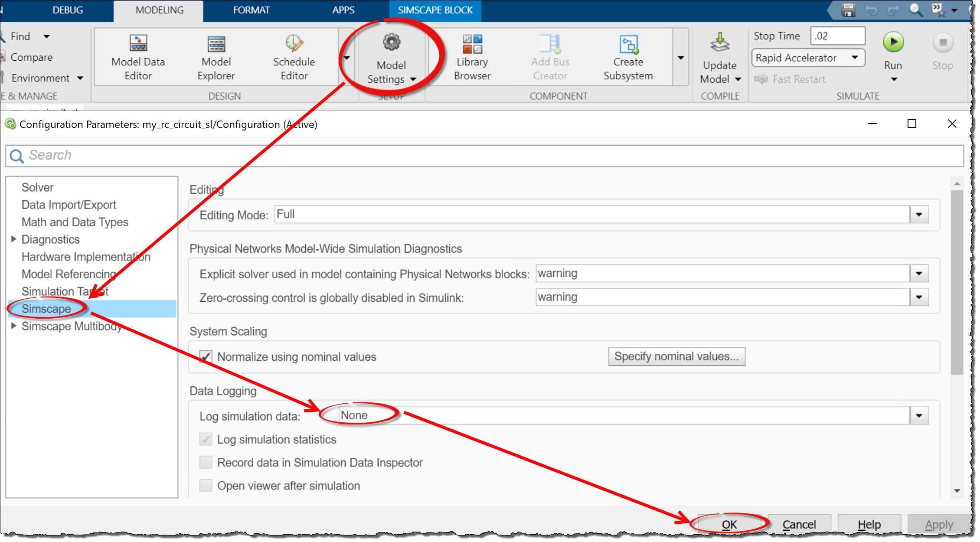Toggle Normalize using nominal values checkbox

coord(206,357)
